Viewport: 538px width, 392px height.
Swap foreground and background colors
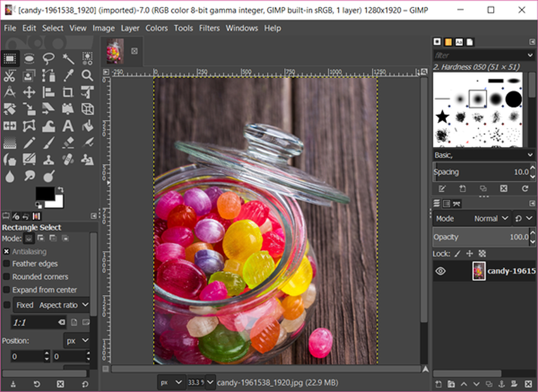coord(61,190)
